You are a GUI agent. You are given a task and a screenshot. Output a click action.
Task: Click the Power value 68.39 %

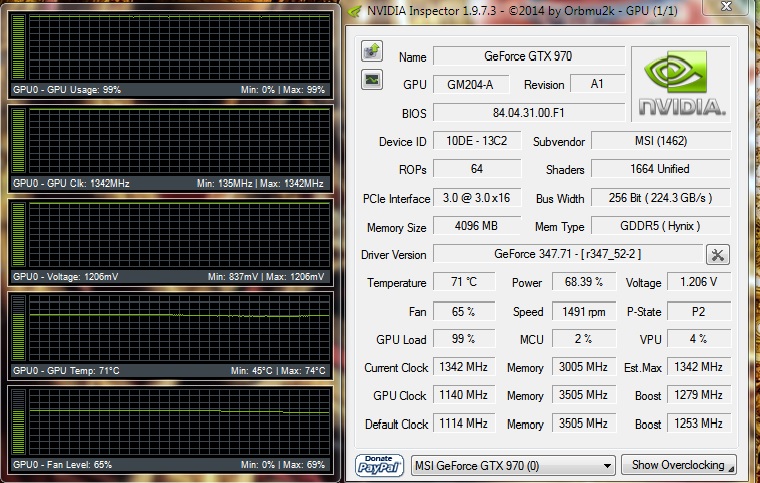[x=584, y=282]
